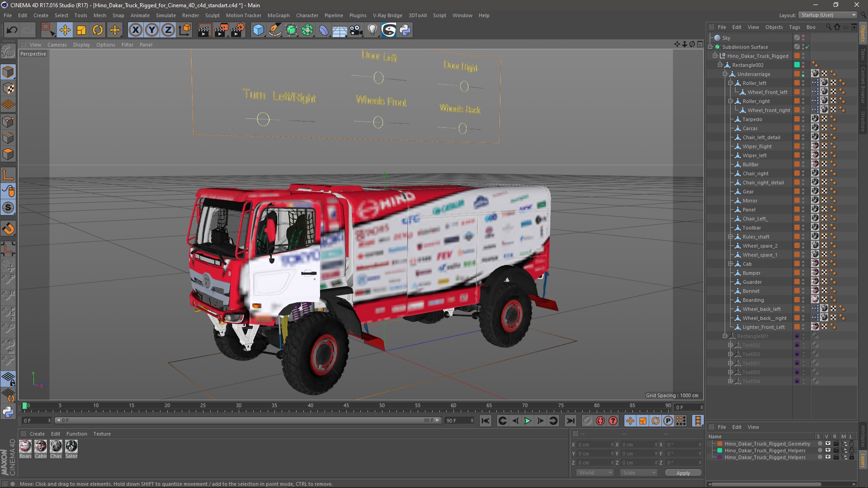Open the Layout dropdown Startup (User)
The width and height of the screenshot is (868, 488).
(x=828, y=15)
